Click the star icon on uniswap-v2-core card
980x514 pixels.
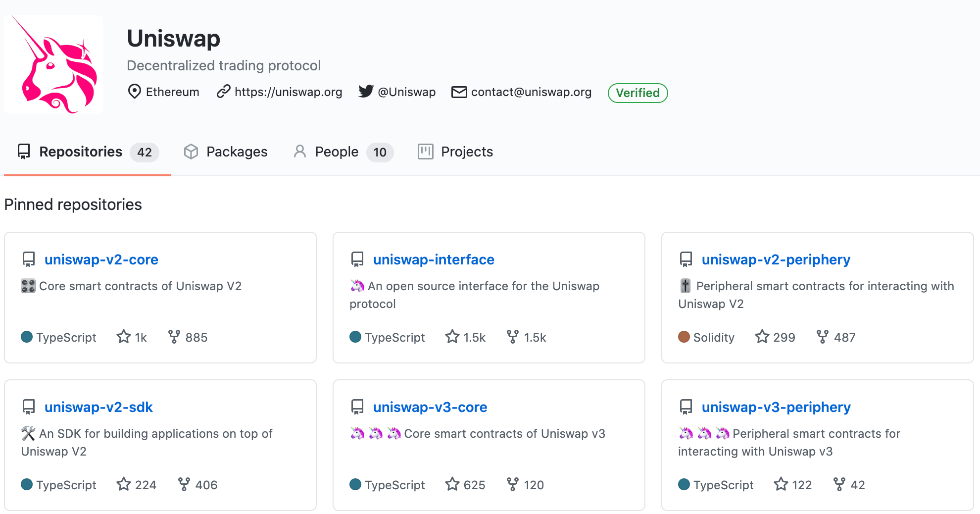pyautogui.click(x=124, y=337)
